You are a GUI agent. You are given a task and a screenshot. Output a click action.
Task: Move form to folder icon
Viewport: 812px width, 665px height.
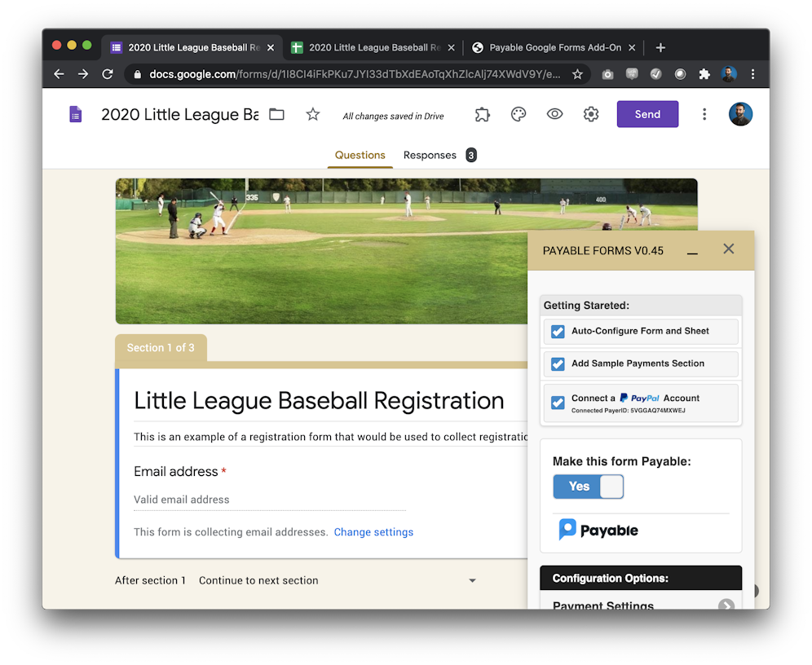pyautogui.click(x=277, y=115)
